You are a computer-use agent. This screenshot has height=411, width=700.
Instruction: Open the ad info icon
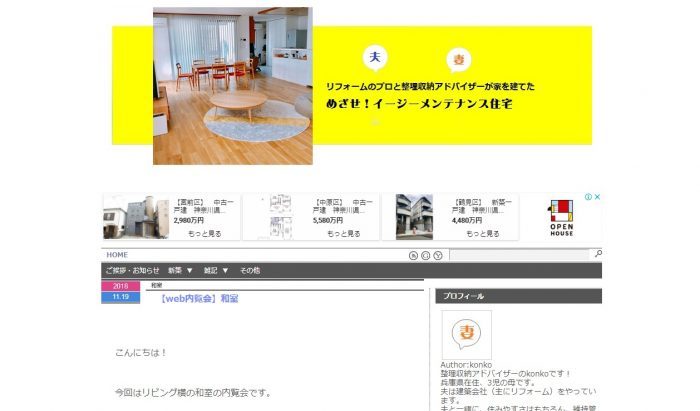588,197
